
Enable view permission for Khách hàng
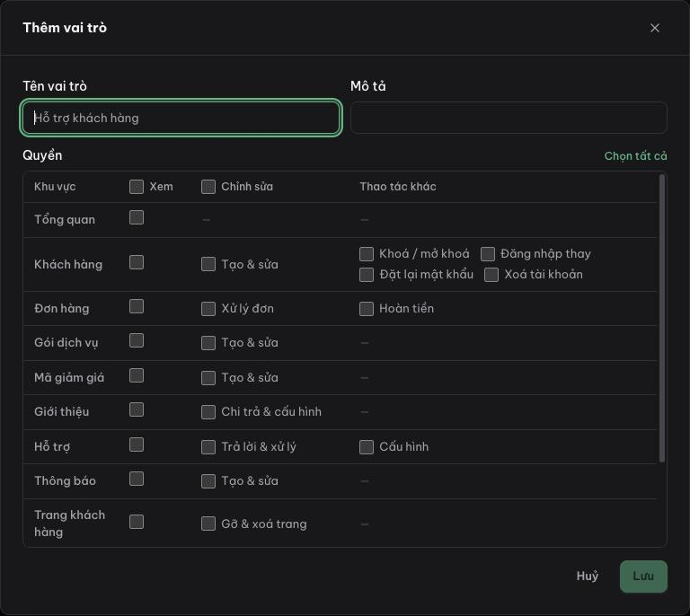click(x=137, y=262)
